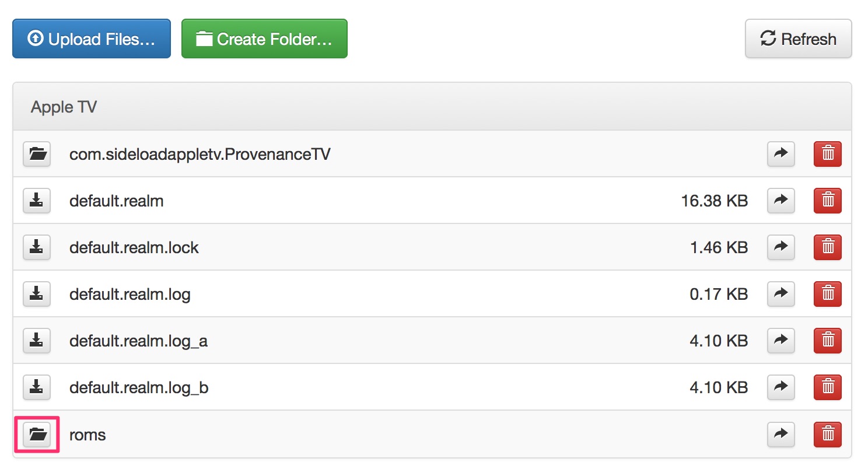Download the default.realm.log_a file
868x476 pixels.
pyautogui.click(x=37, y=341)
